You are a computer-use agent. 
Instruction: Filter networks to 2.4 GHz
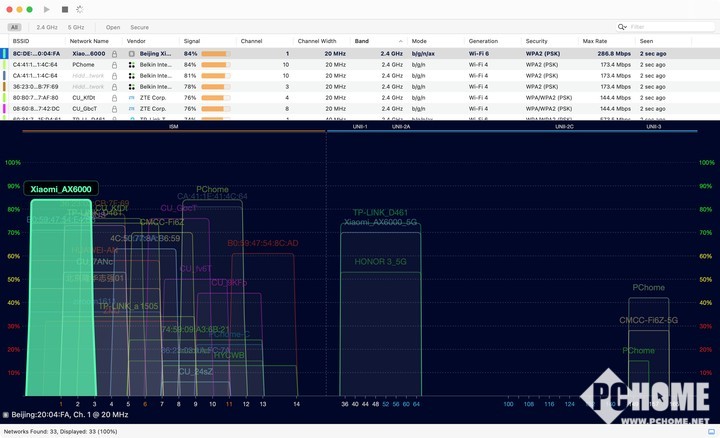pos(47,28)
